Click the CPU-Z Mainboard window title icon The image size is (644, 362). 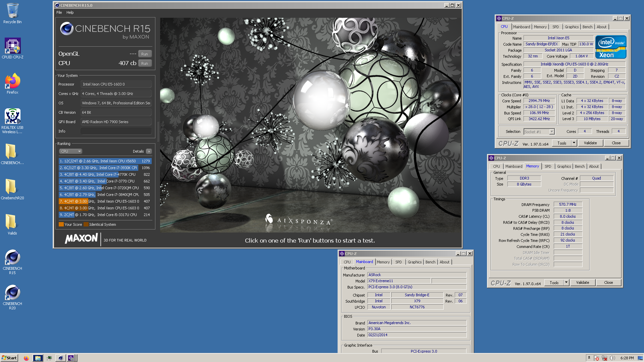[x=342, y=254]
